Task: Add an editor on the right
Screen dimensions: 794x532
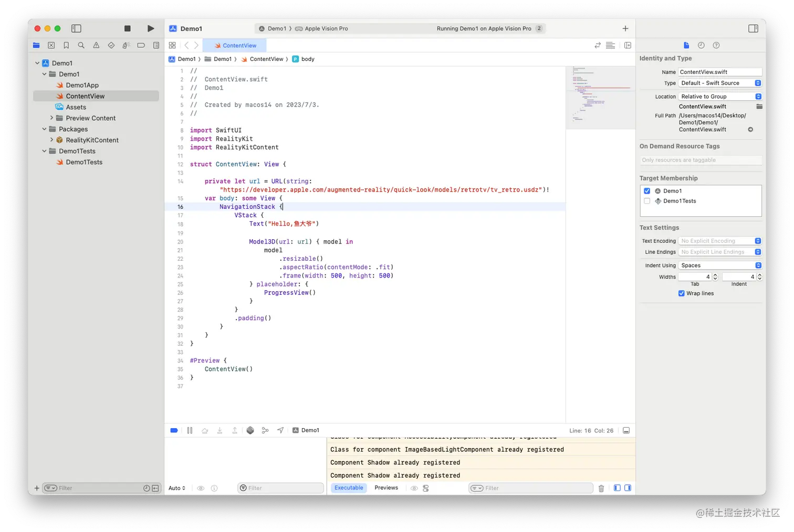Action: click(x=628, y=46)
